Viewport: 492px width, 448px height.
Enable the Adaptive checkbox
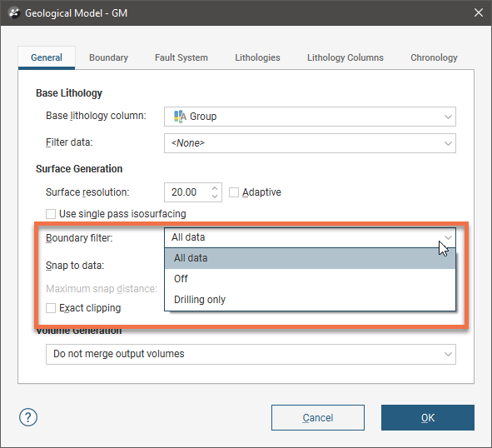pos(234,192)
